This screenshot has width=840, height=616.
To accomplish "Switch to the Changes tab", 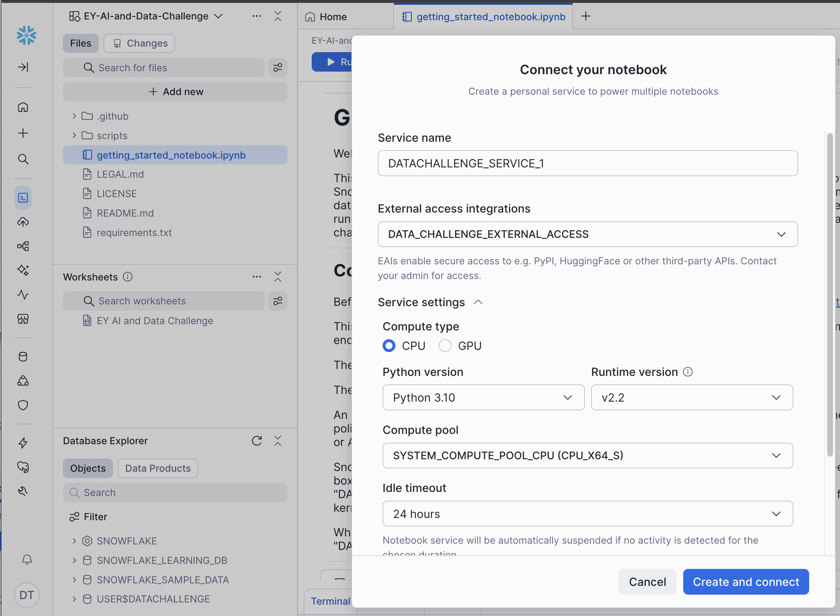I will [140, 43].
